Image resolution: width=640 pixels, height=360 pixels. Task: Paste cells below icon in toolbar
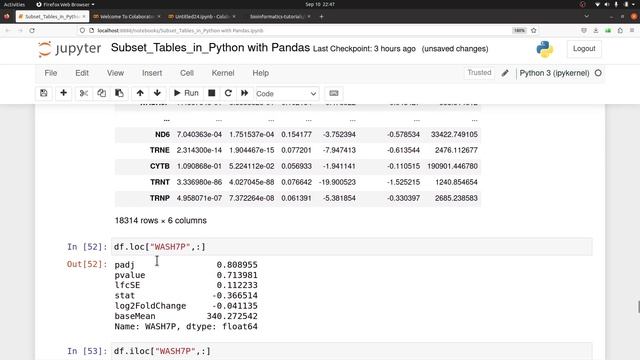(x=119, y=93)
